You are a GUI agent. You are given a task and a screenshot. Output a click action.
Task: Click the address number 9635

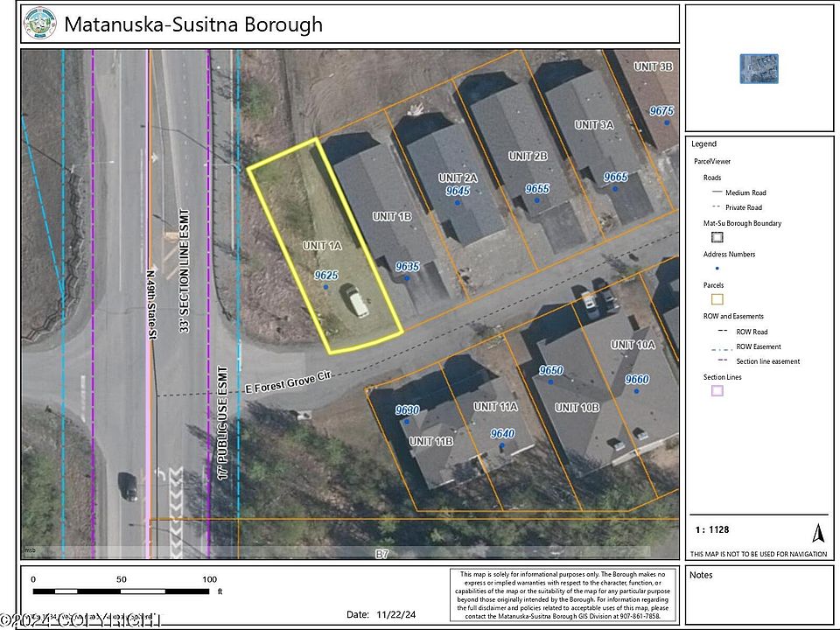(x=407, y=266)
